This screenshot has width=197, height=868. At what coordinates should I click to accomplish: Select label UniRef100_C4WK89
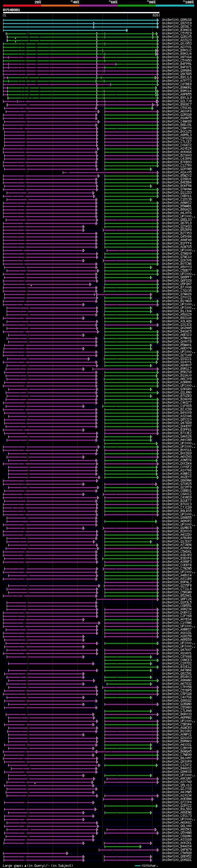[177, 121]
